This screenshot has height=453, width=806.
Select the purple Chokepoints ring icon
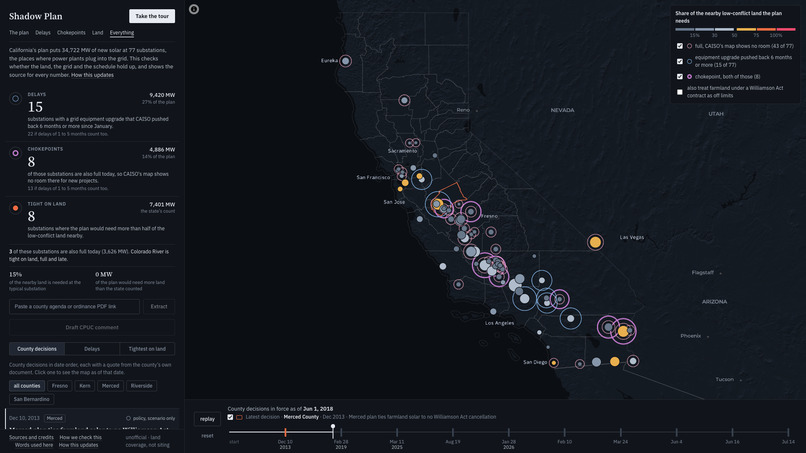tap(15, 153)
